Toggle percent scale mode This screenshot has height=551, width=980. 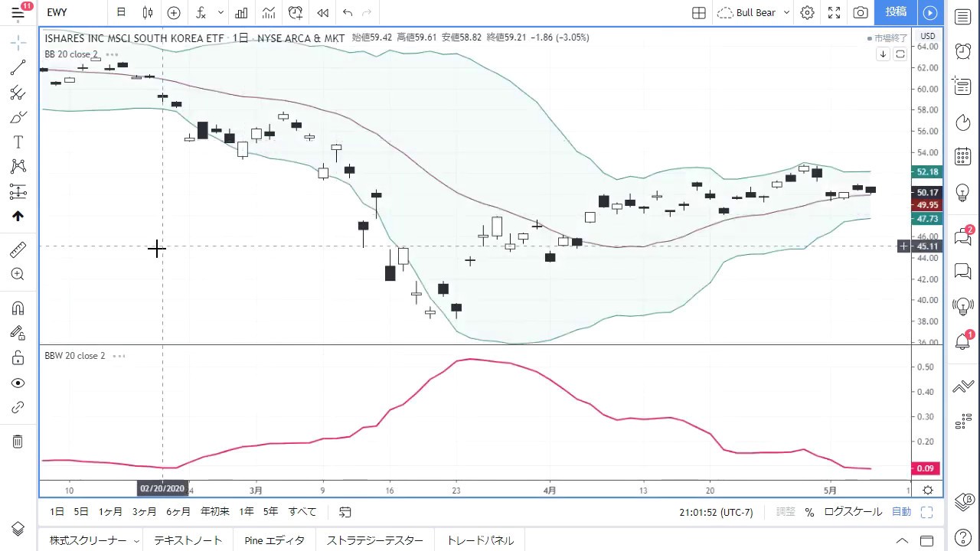809,512
